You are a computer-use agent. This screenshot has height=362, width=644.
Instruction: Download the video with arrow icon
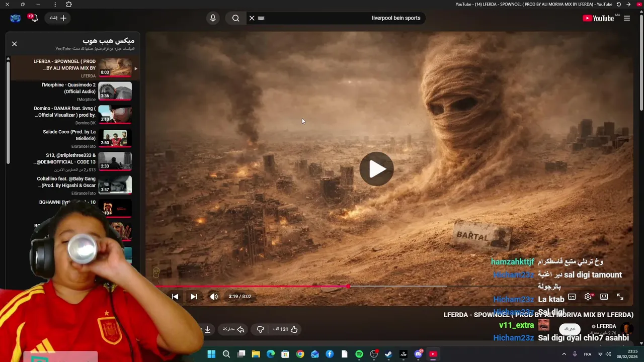tap(207, 329)
